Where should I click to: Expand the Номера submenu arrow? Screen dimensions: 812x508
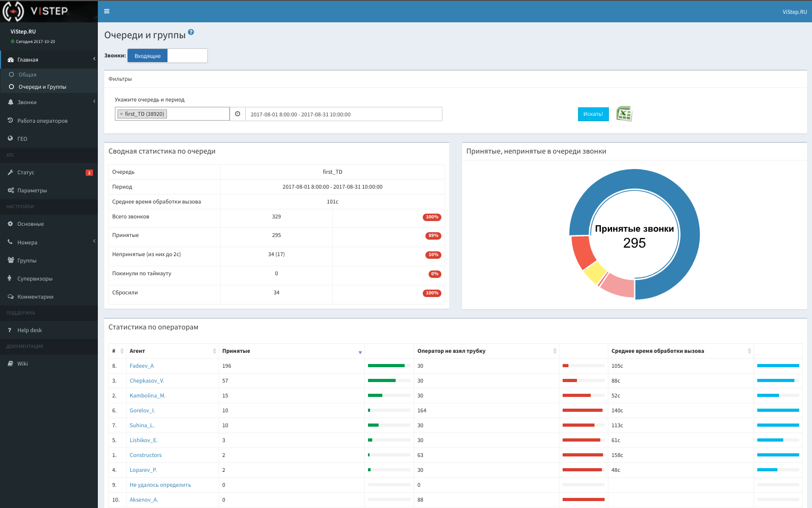pos(94,241)
